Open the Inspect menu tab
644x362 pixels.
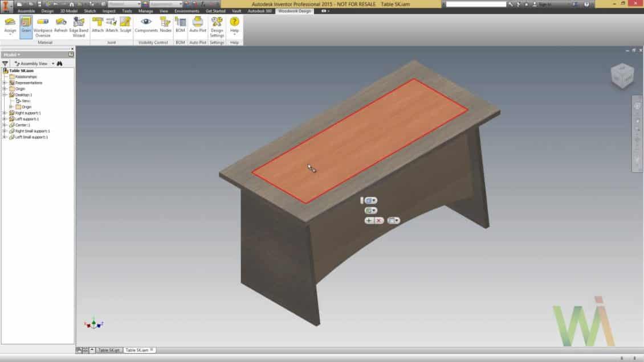(x=108, y=10)
